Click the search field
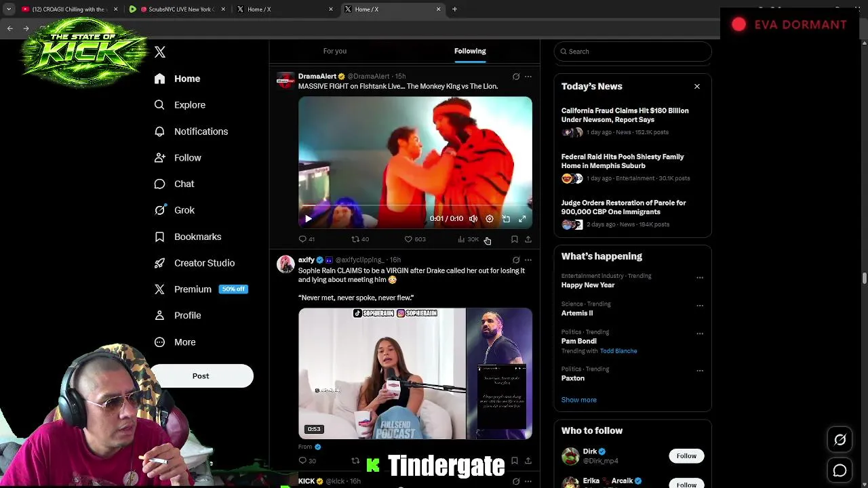The width and height of the screenshot is (868, 488). point(633,52)
